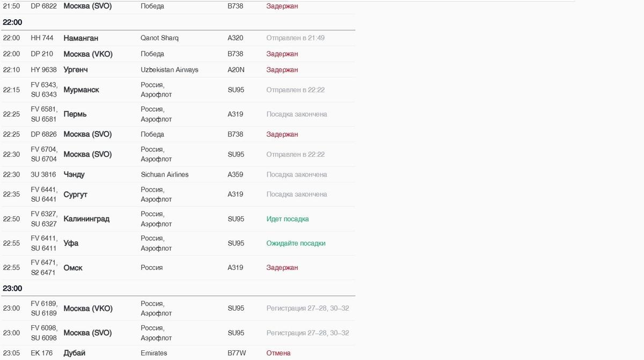This screenshot has width=644, height=360.
Task: Open the Омск flight entry
Action: pos(73,268)
